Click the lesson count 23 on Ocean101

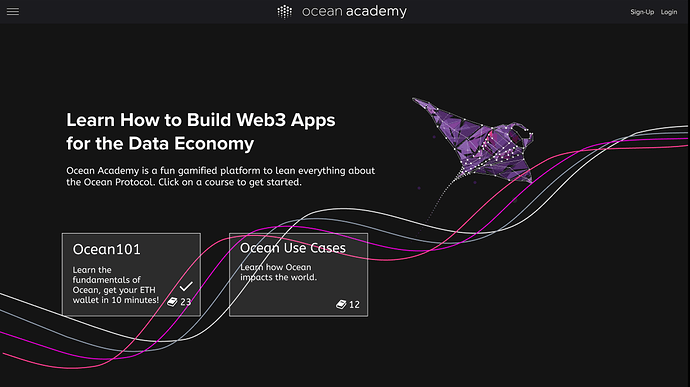[x=186, y=302]
